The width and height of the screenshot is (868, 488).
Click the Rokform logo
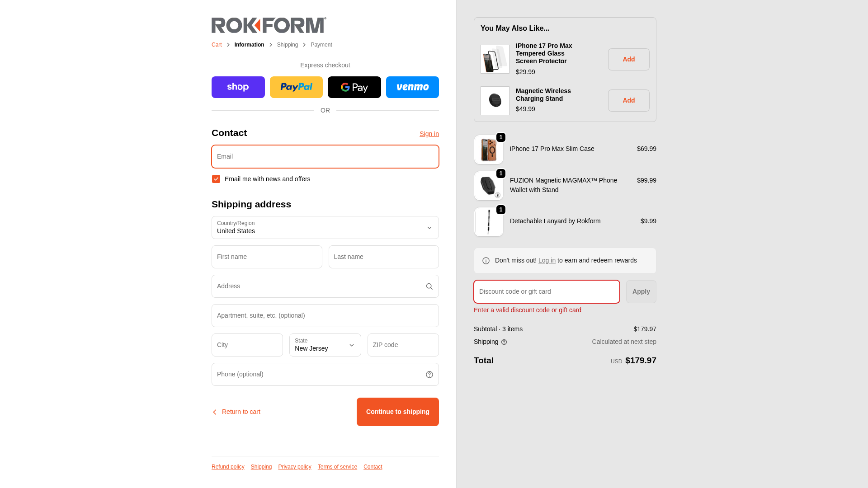point(269,25)
